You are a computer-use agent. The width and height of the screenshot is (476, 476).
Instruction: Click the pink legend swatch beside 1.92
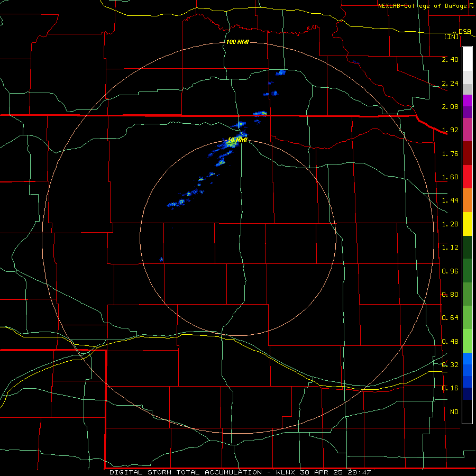coord(467,130)
